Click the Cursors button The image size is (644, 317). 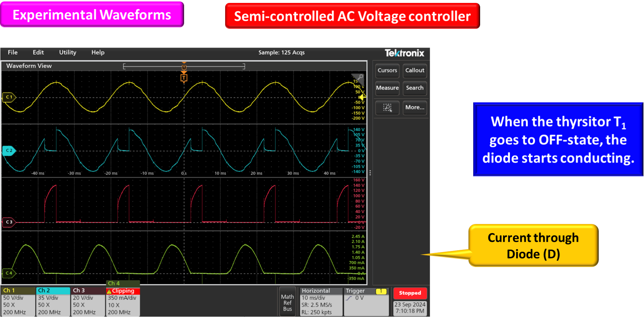(387, 70)
